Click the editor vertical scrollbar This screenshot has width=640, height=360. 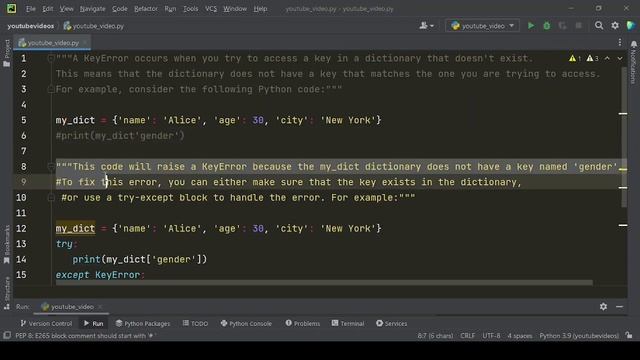[623, 138]
